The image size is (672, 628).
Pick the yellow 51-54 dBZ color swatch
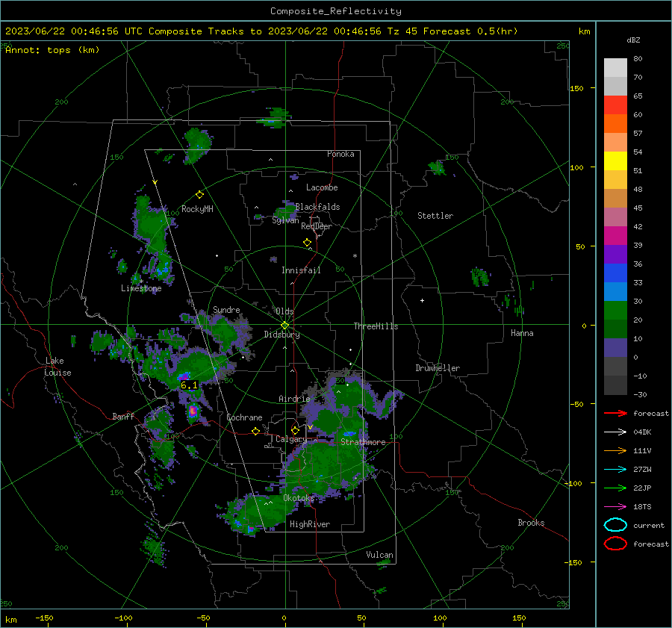[615, 161]
